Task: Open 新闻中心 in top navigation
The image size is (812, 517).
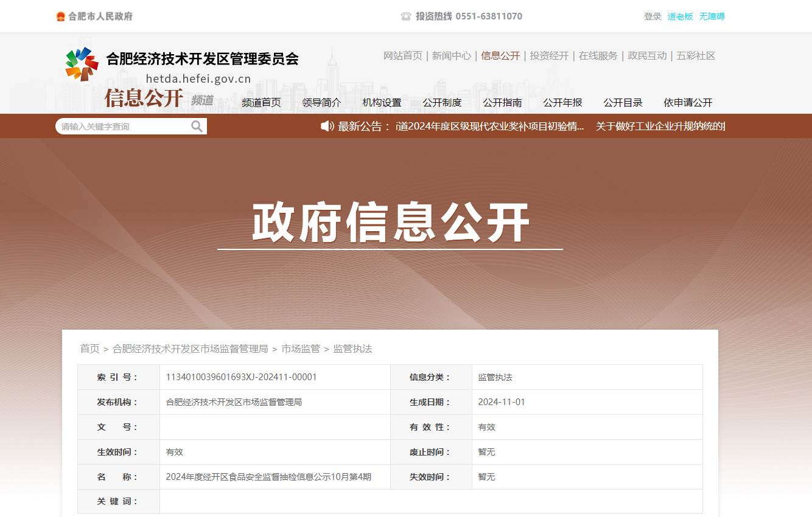Action: click(x=451, y=55)
